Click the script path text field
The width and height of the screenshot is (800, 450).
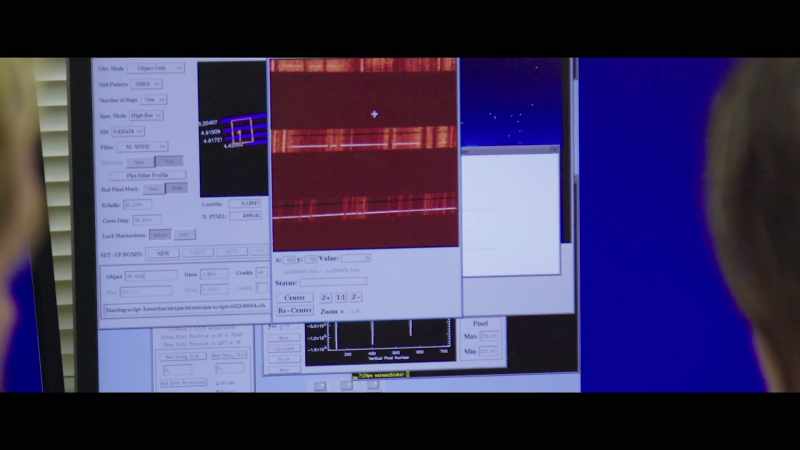click(185, 308)
